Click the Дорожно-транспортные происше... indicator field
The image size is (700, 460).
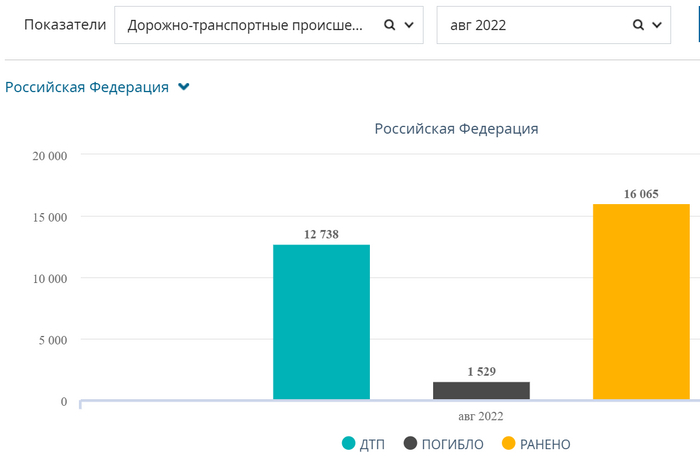pyautogui.click(x=245, y=26)
